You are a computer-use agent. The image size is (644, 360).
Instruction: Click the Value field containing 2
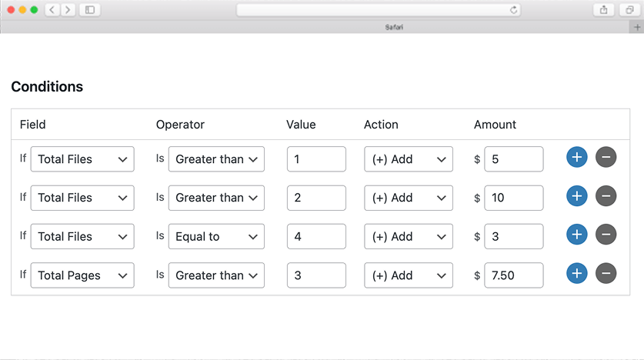tap(316, 198)
